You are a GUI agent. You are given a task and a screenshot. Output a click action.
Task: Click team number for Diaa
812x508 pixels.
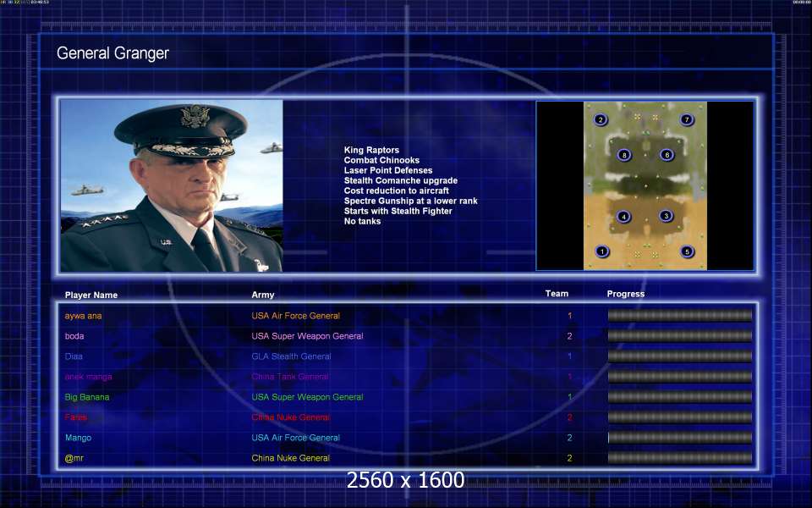(569, 356)
